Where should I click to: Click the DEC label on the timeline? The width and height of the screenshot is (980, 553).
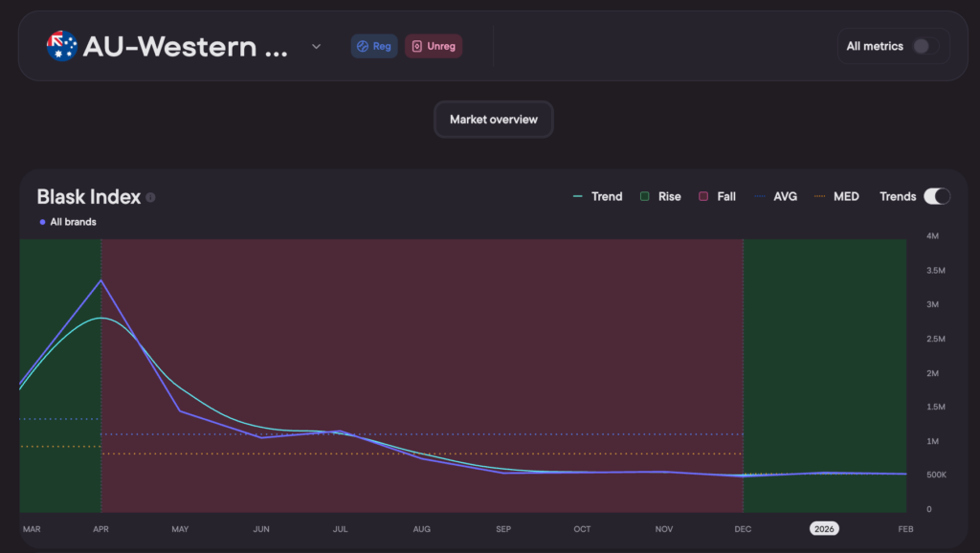pyautogui.click(x=743, y=529)
